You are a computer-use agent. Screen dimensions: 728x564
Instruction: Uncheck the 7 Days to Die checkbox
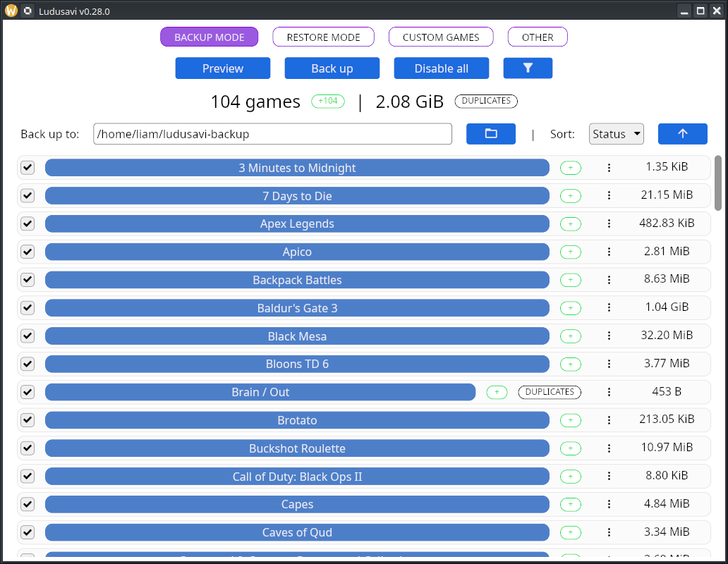pos(28,195)
